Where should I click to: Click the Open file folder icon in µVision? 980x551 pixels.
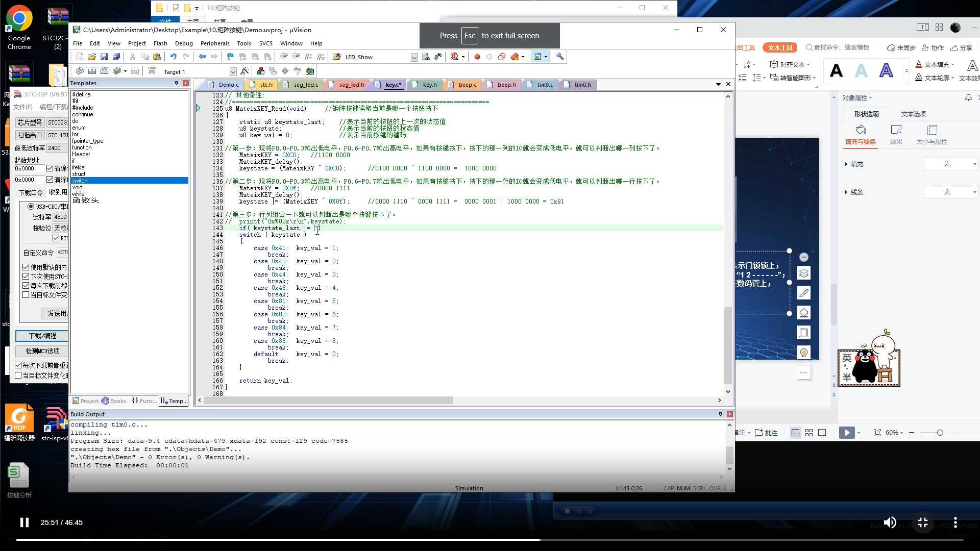tap(92, 57)
